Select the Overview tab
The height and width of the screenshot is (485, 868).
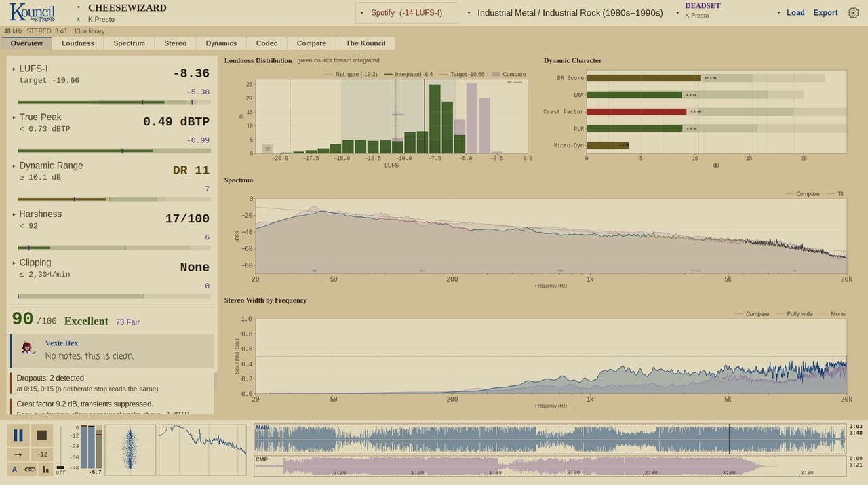coord(26,43)
